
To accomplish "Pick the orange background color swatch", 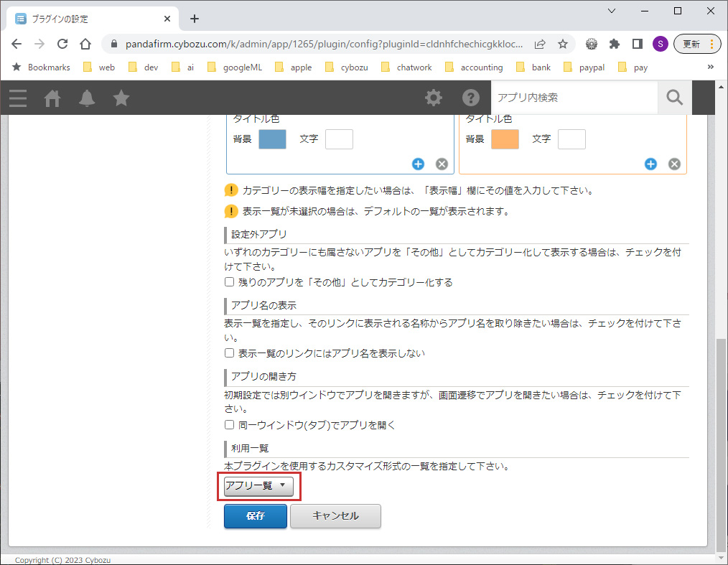I will [x=505, y=139].
